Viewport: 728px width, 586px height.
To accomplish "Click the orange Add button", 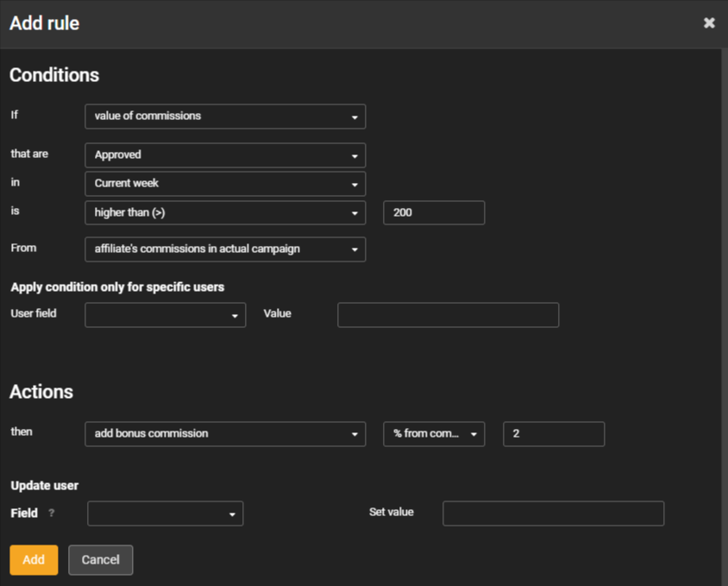I will [x=34, y=560].
